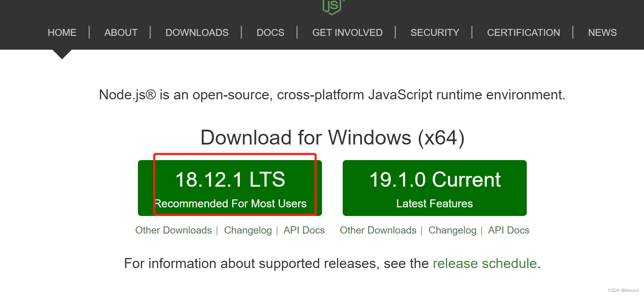Screen dimensions: 644x296
Task: Open Other Downloads under LTS button
Action: pyautogui.click(x=173, y=230)
